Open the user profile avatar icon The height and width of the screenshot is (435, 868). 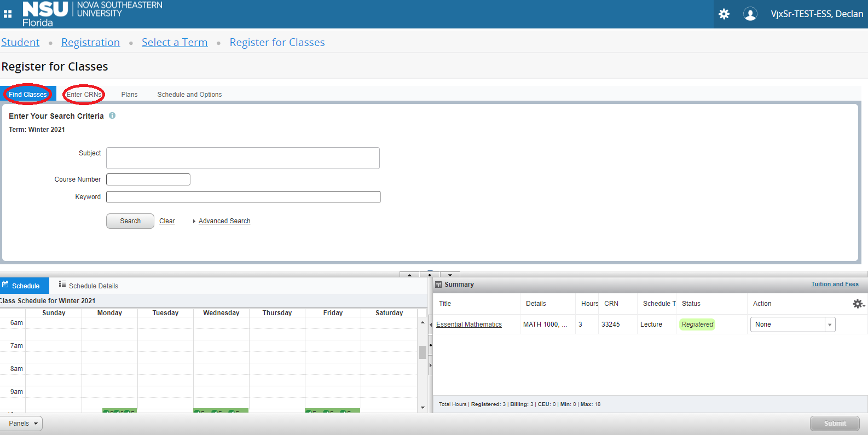click(750, 14)
